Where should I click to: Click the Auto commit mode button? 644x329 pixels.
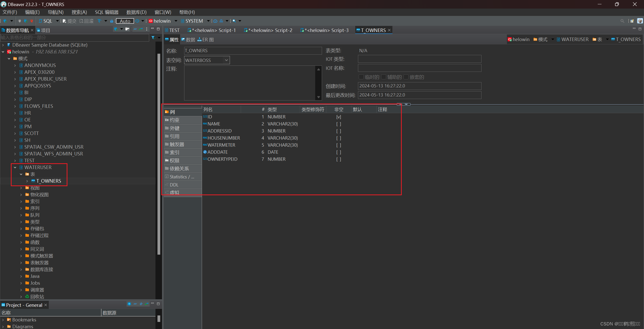[x=125, y=21]
